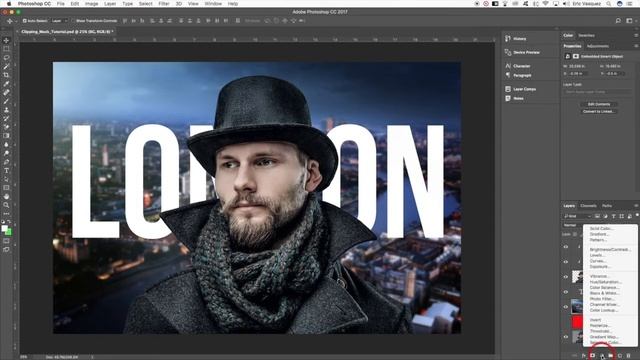This screenshot has height=360, width=640.
Task: Open the Device Preview panel
Action: (x=522, y=52)
